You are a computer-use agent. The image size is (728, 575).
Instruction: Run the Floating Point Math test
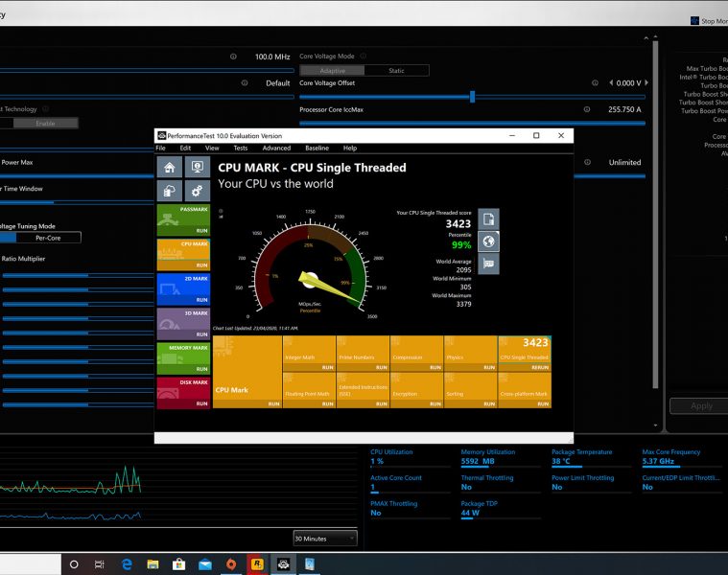(309, 390)
